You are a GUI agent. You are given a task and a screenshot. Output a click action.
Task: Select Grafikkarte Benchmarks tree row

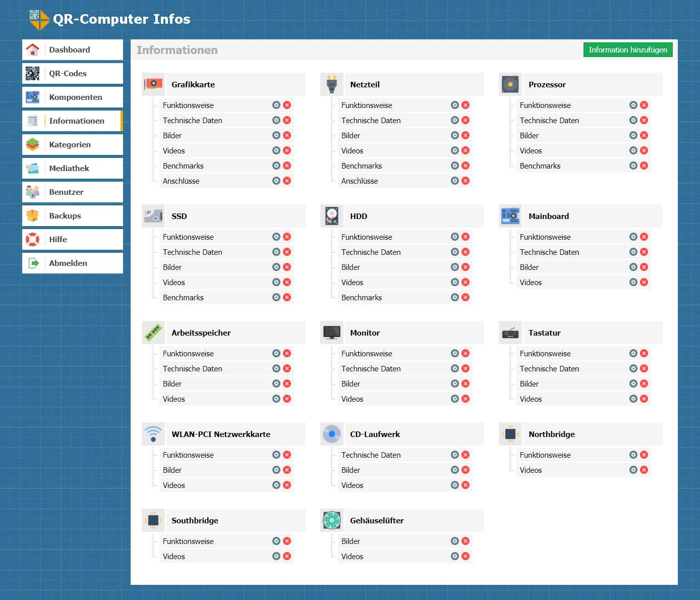tap(226, 166)
